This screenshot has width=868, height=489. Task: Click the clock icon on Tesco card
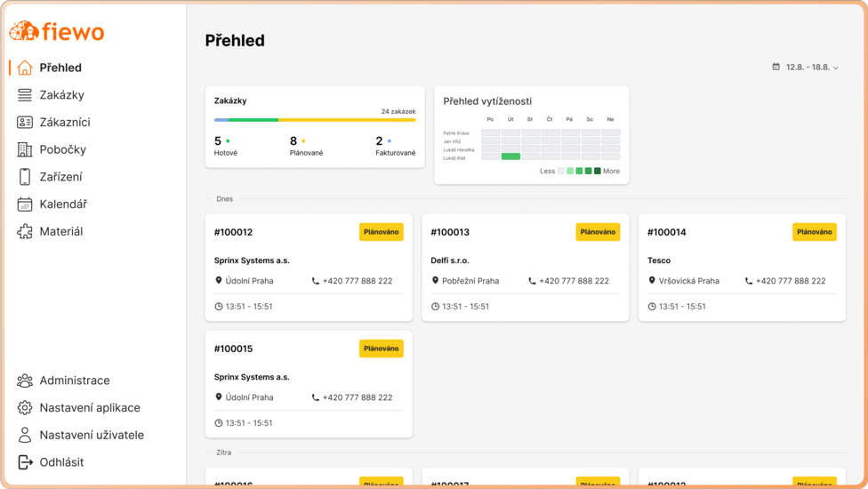tap(652, 307)
